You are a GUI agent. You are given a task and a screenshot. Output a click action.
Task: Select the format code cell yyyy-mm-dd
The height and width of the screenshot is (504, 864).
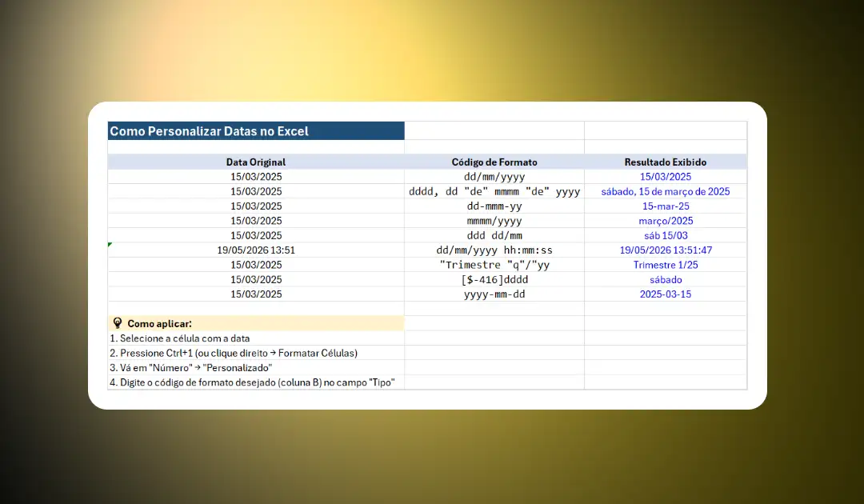coord(494,294)
